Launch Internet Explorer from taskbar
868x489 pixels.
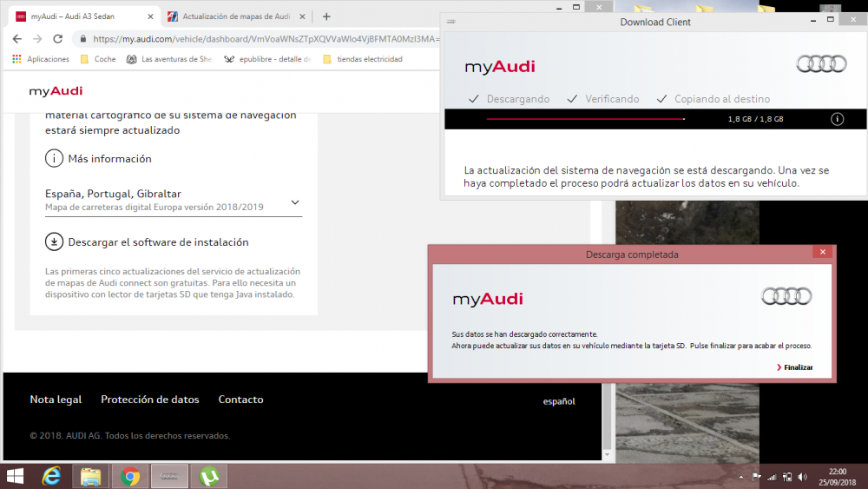51,476
